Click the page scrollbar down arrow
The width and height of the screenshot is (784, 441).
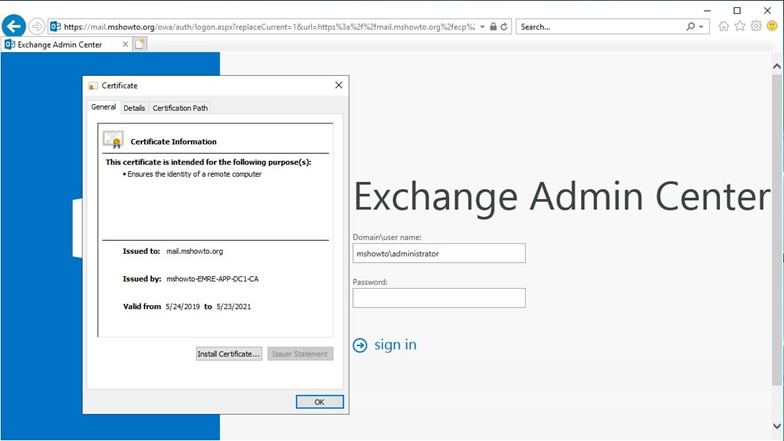click(x=776, y=426)
